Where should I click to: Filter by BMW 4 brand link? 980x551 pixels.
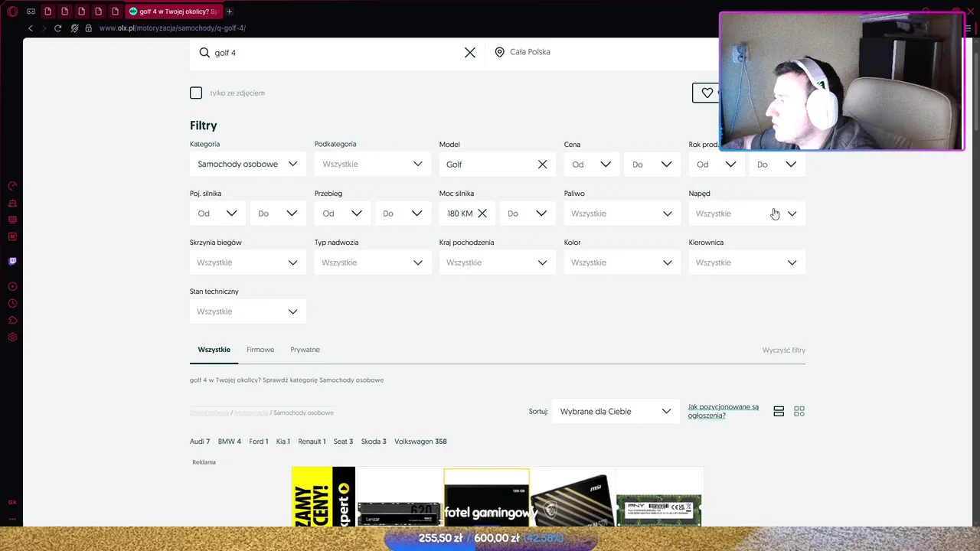click(230, 442)
